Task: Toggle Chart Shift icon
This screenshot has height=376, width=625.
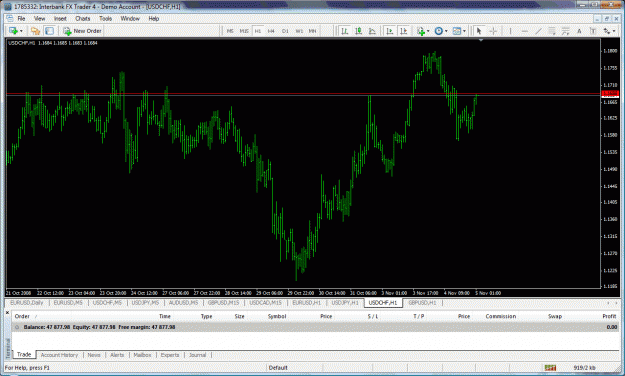Action: coord(403,31)
